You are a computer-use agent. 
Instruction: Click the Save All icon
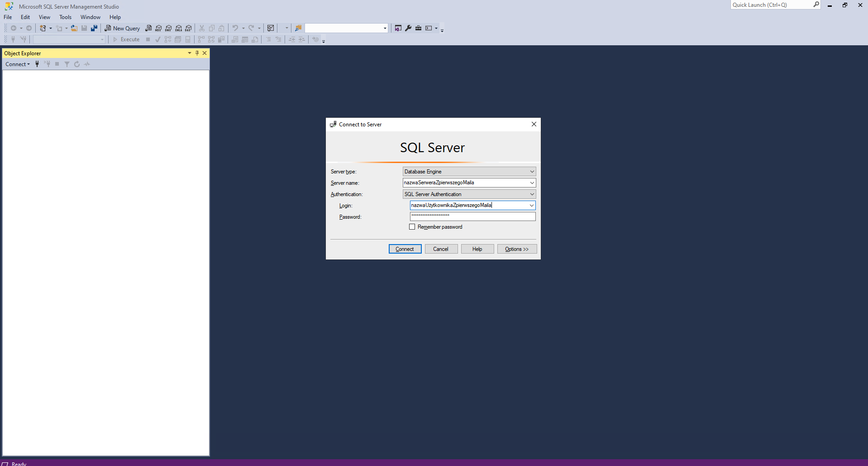click(x=94, y=28)
